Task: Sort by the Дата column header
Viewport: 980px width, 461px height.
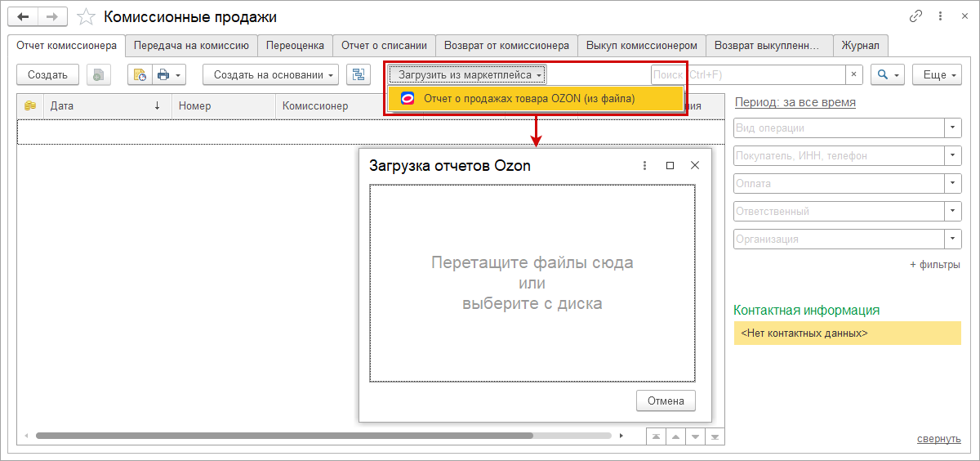Action: click(x=106, y=105)
